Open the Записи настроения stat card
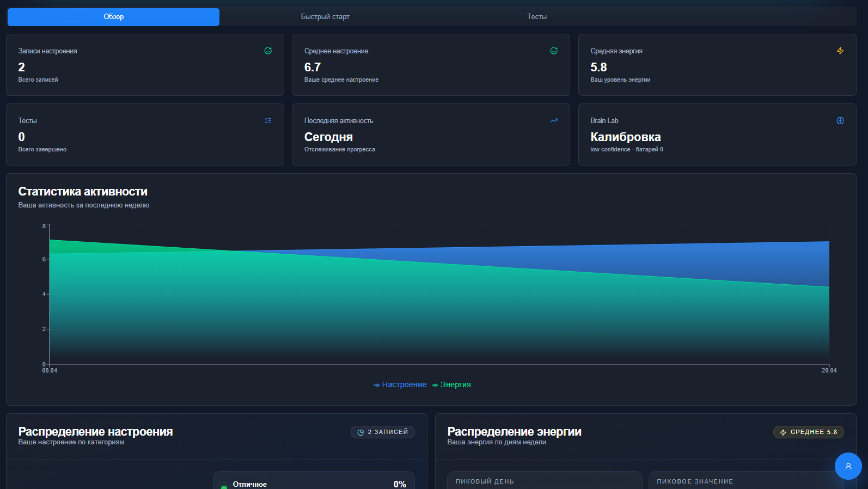This screenshot has width=868, height=489. (x=145, y=65)
